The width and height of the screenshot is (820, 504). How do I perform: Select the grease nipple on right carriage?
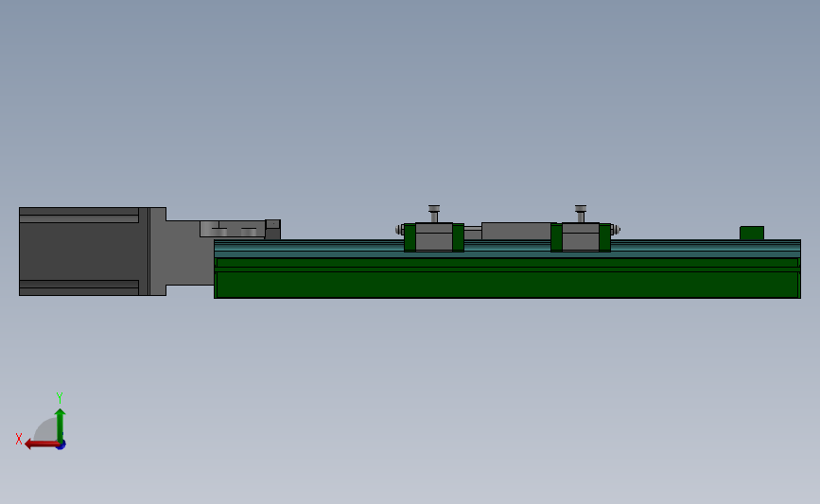[x=615, y=230]
